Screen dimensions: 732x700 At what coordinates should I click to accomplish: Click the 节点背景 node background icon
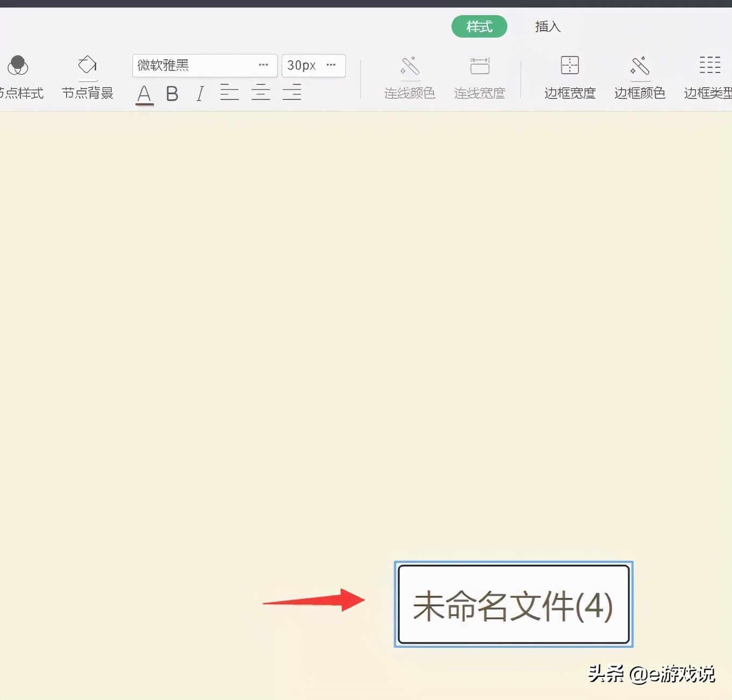(87, 66)
